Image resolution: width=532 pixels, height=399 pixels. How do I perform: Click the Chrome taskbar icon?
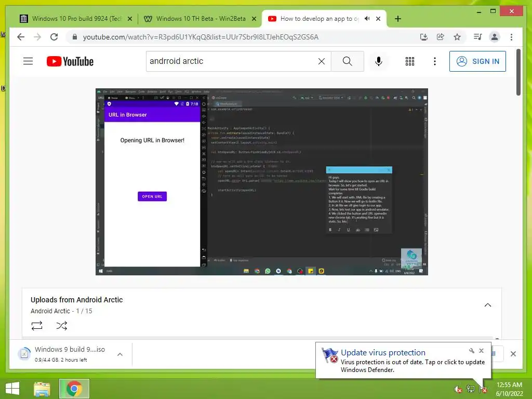74,389
